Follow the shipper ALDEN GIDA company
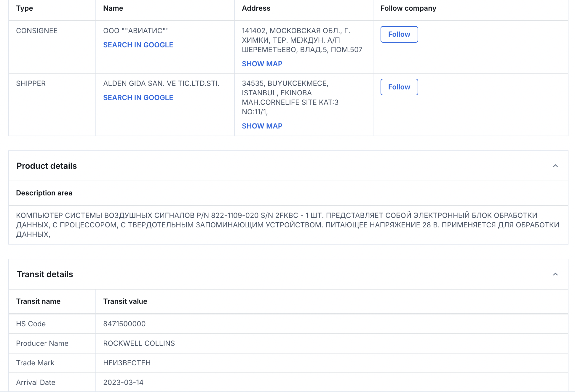 (x=399, y=87)
